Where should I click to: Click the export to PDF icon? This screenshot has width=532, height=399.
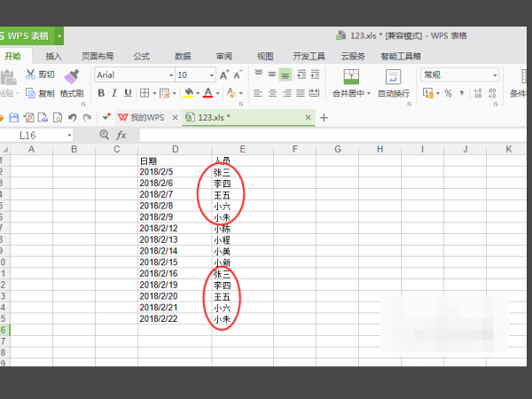(x=28, y=117)
